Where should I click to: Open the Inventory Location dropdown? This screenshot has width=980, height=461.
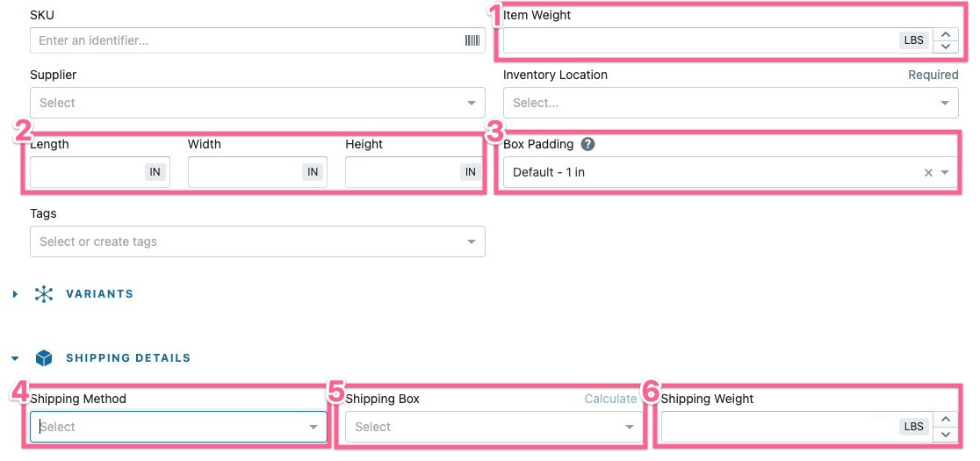[945, 103]
